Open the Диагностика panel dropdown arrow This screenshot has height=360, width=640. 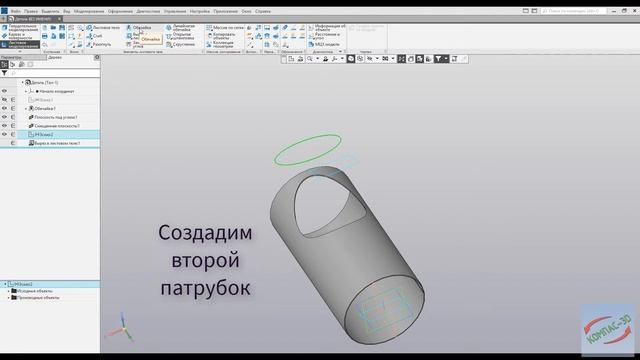pos(340,52)
